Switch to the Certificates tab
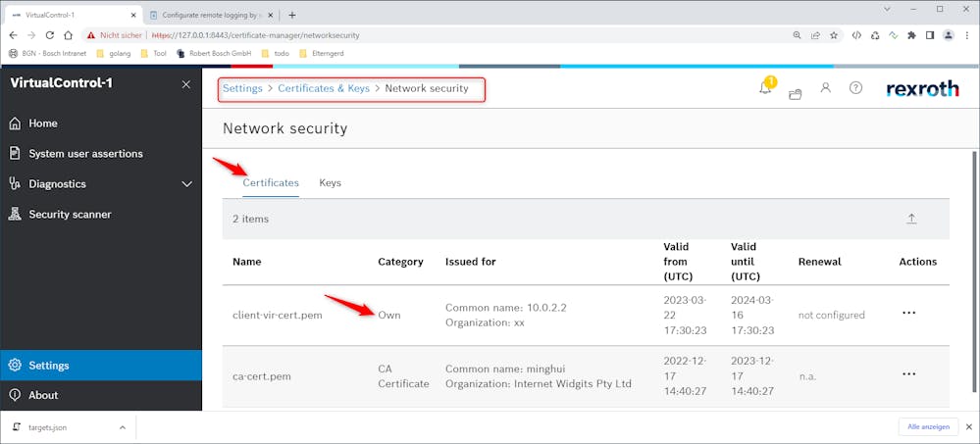The height and width of the screenshot is (444, 980). pyautogui.click(x=271, y=183)
